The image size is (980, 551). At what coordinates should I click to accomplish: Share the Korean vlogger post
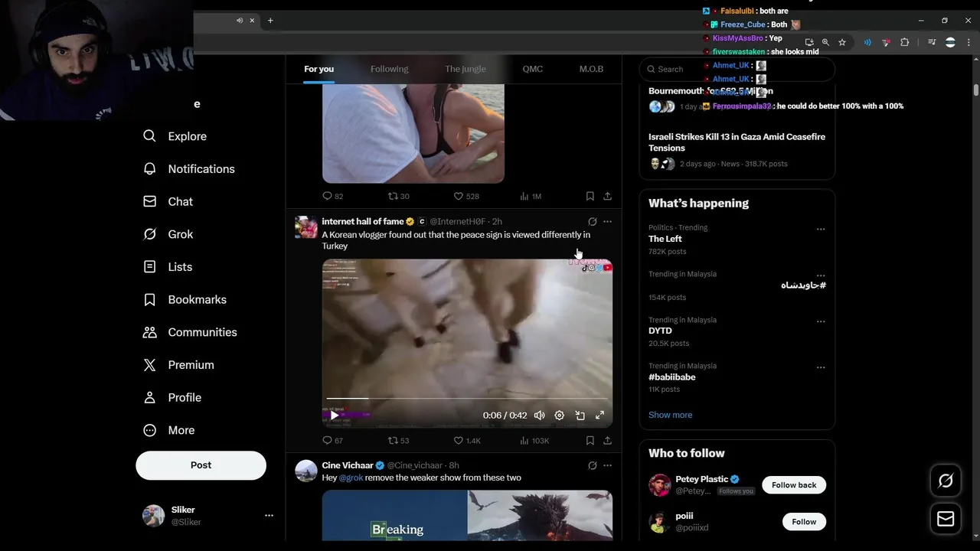pyautogui.click(x=607, y=441)
